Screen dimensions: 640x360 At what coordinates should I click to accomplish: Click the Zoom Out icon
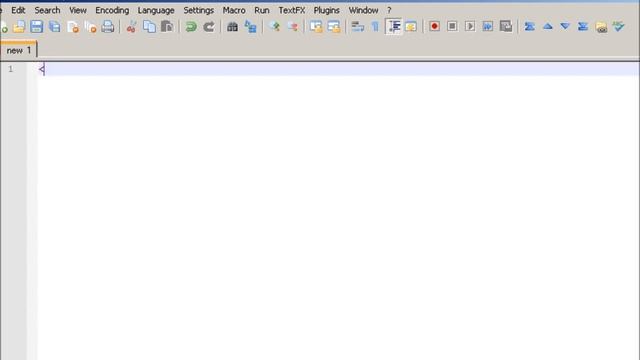tap(293, 27)
